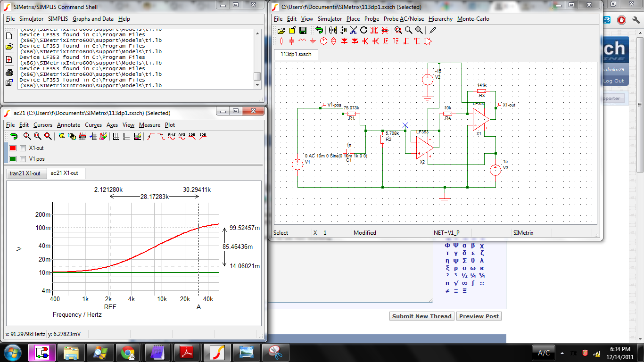This screenshot has height=362, width=644.
Task: Tick the V1-pos curve checkbox
Action: tap(23, 159)
